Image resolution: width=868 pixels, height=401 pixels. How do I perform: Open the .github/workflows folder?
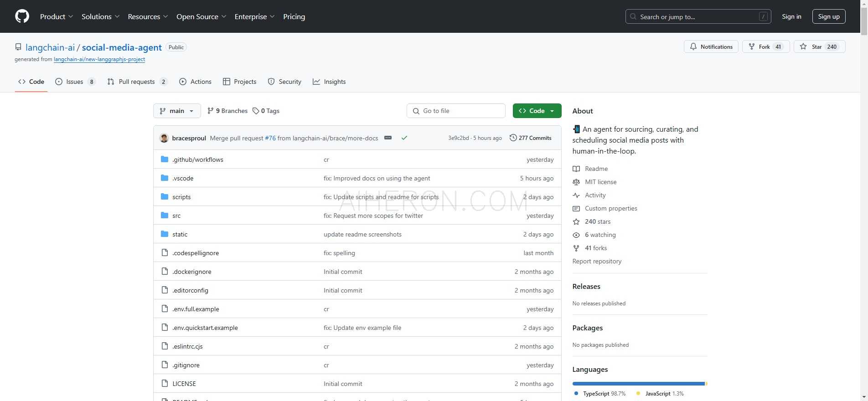[197, 159]
